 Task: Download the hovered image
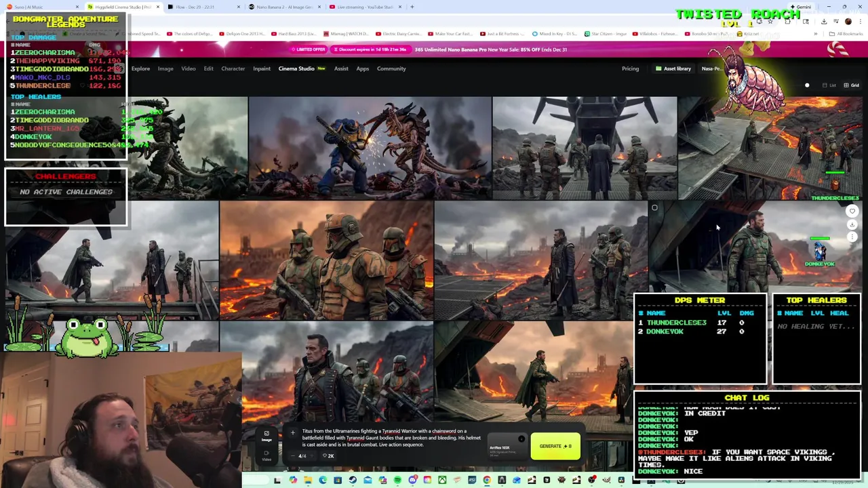coord(852,224)
